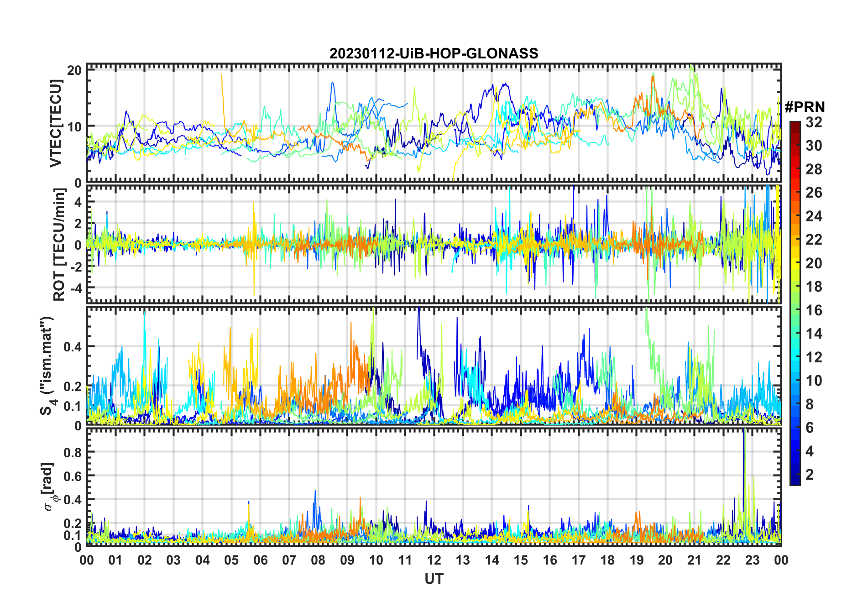Screen dimensions: 868x607
Task: Pick the 16 tick on PRN colorbar
Action: coord(814,310)
